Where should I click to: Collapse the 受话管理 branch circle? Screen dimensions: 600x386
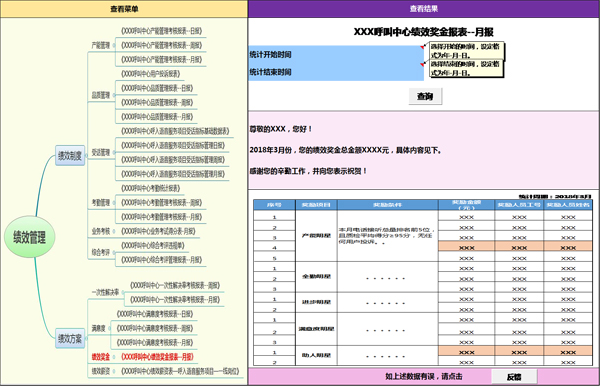pos(114,153)
